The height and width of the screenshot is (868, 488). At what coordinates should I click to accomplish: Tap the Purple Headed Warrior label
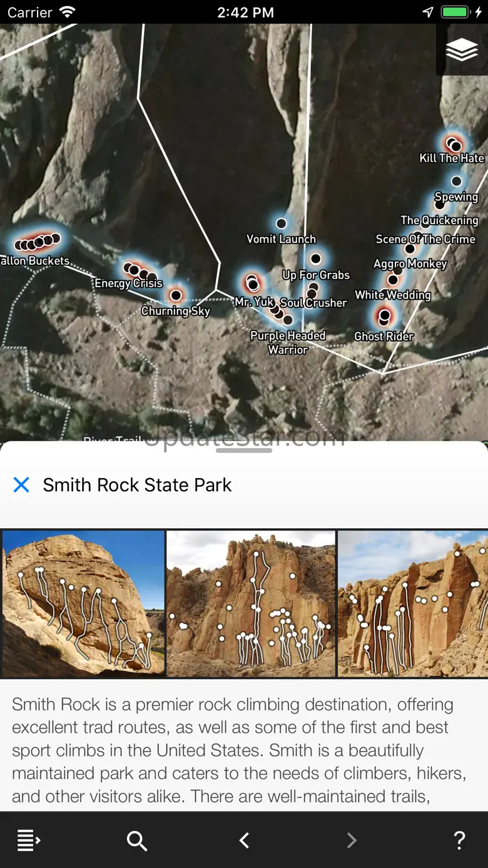pos(288,342)
